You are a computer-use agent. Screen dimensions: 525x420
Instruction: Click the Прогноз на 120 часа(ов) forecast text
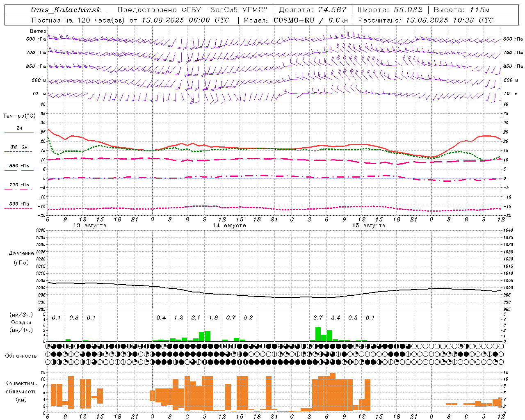point(79,20)
